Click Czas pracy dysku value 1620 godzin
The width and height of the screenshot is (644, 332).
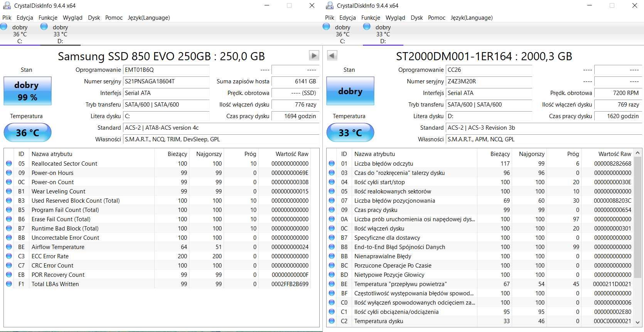coord(618,116)
